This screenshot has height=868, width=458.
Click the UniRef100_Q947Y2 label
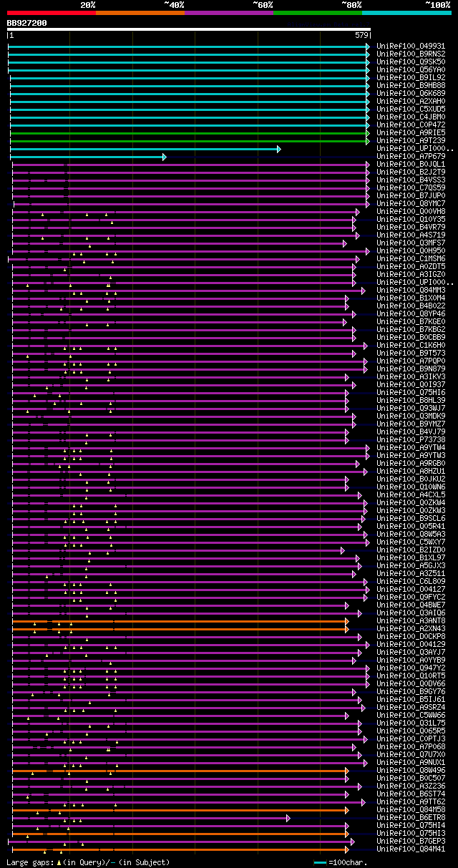click(411, 668)
